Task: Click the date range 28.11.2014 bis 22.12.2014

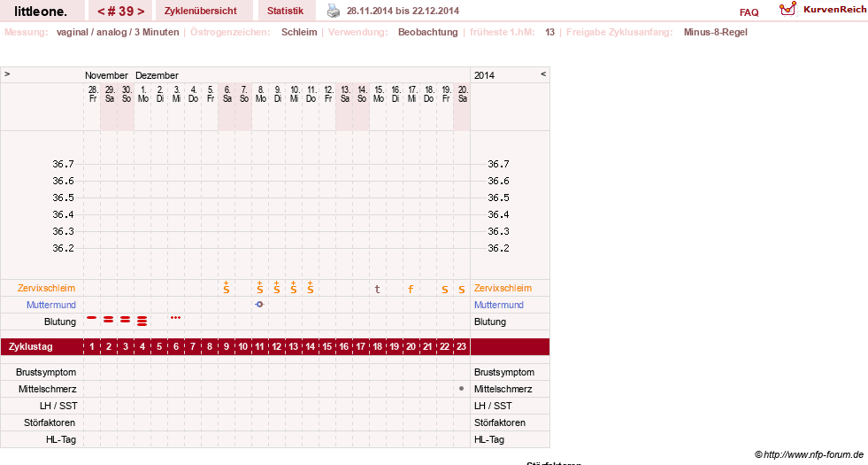Action: (x=403, y=11)
